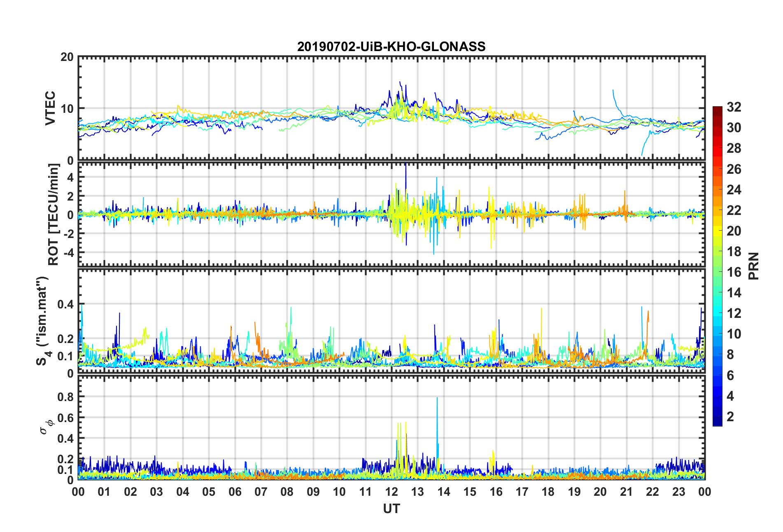This screenshot has height=532, width=783.
Task: Select the ROT [TECU/min] y-axis label
Action: (54, 214)
